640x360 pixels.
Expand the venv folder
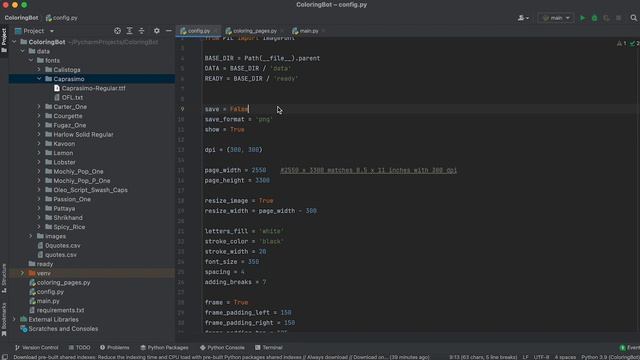coord(22,273)
